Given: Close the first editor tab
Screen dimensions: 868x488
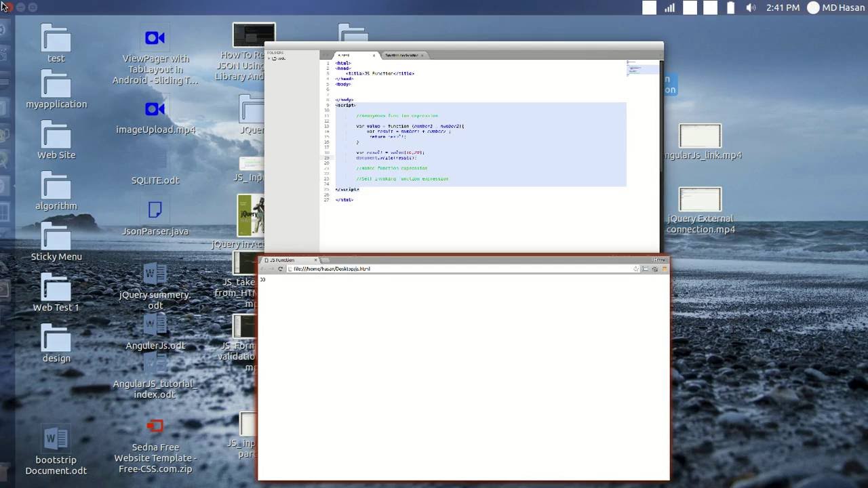Looking at the screenshot, I should 373,55.
